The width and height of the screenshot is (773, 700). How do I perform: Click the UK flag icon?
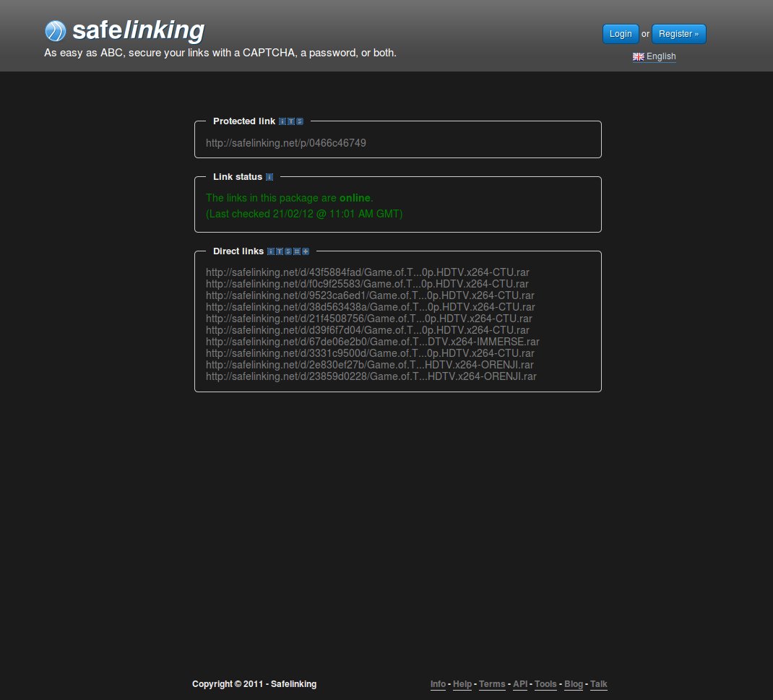tap(639, 56)
